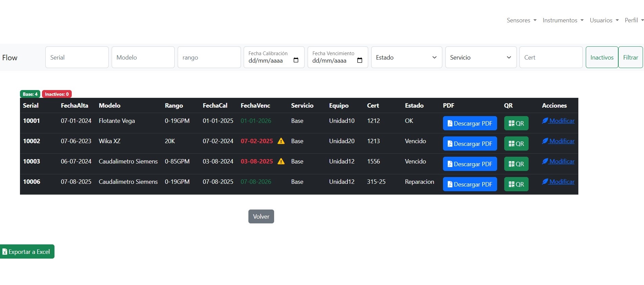Screen dimensions: 644x285
Task: Open the Usuarios dropdown menu
Action: [604, 20]
